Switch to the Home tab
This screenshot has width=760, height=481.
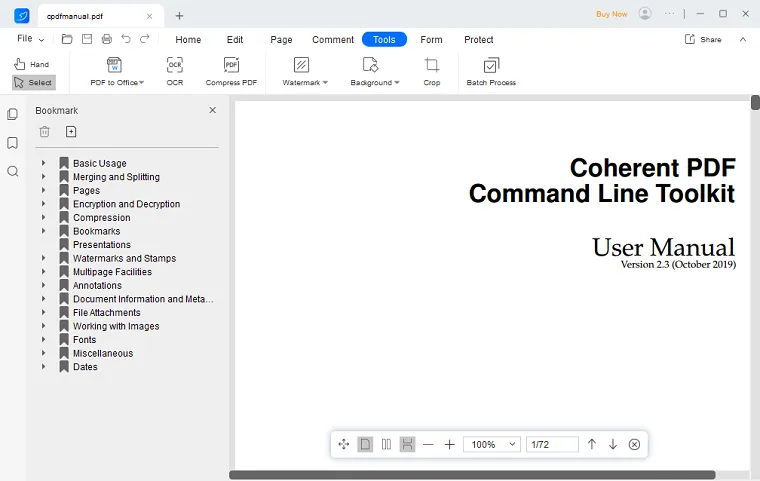[x=188, y=39]
